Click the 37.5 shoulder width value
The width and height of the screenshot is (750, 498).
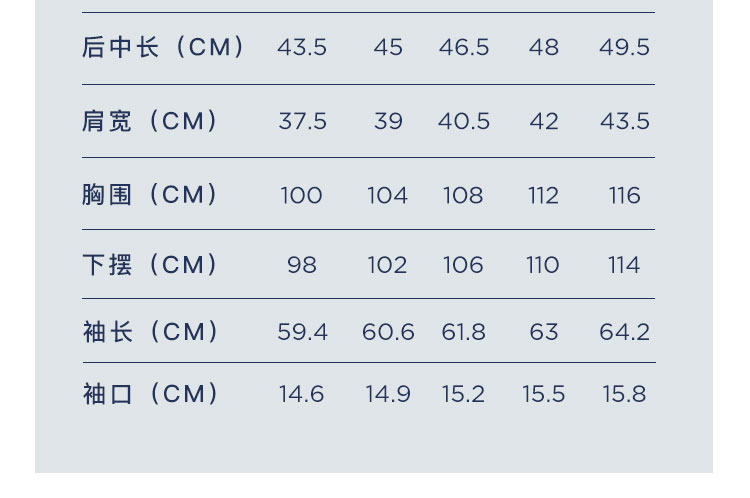[x=302, y=121]
